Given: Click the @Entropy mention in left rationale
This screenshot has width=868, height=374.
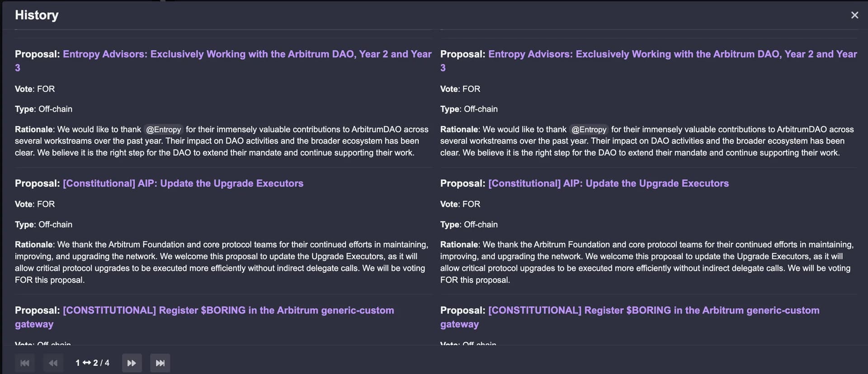Looking at the screenshot, I should [x=163, y=130].
